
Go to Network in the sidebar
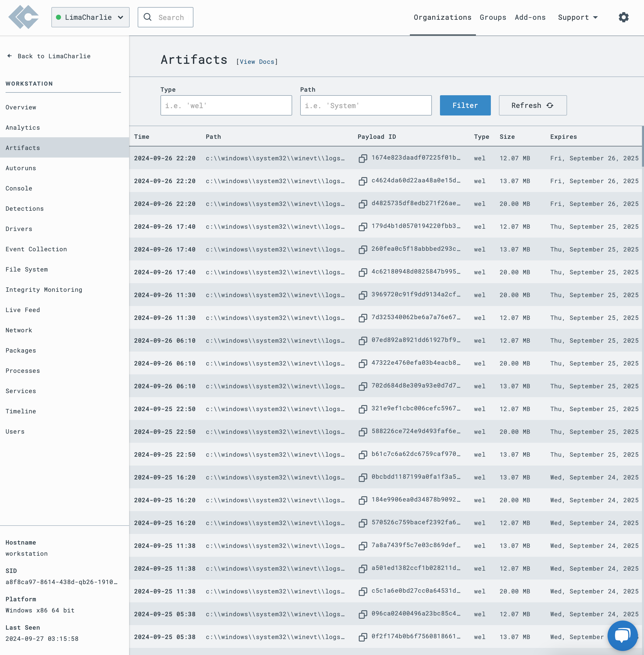coord(64,330)
